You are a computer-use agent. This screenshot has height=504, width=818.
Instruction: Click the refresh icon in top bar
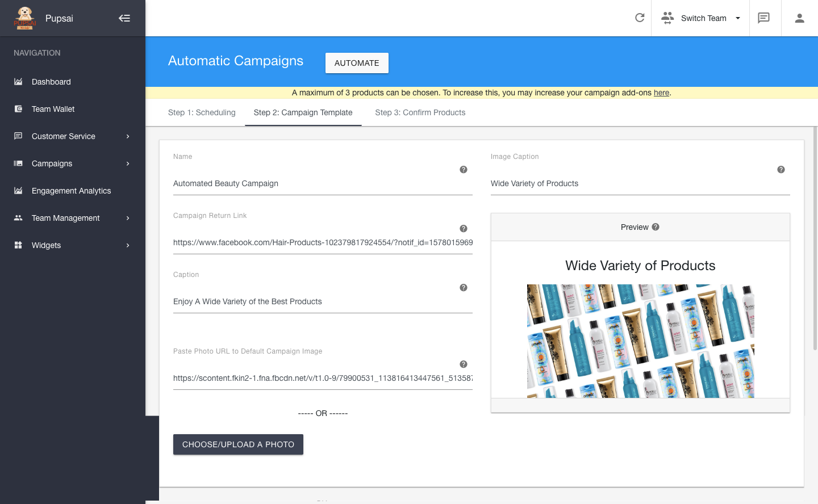[x=640, y=18]
